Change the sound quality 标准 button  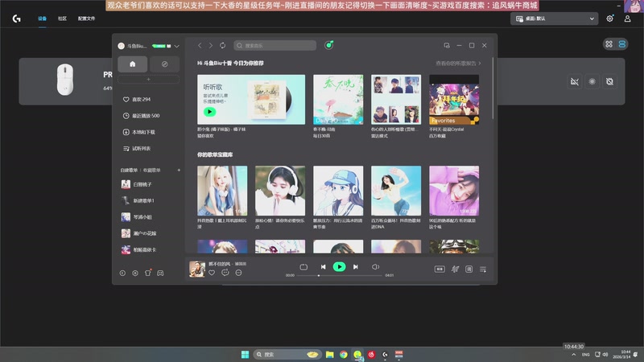[x=440, y=269]
